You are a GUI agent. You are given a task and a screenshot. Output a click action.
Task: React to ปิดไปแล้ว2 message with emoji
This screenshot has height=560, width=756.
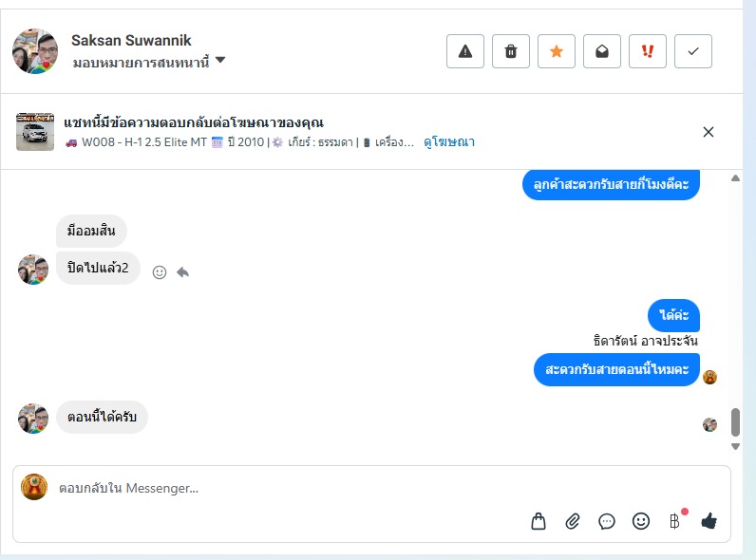tap(160, 272)
